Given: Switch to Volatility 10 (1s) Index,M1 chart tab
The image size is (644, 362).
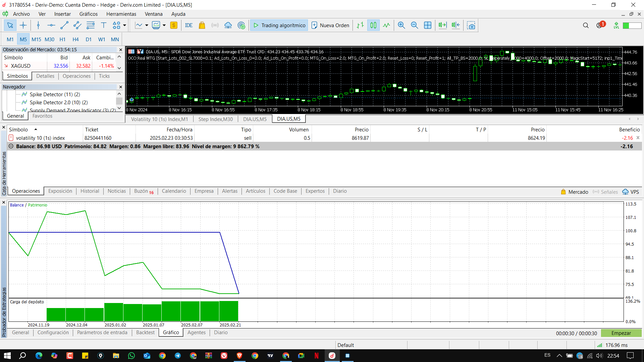Looking at the screenshot, I should (x=159, y=119).
